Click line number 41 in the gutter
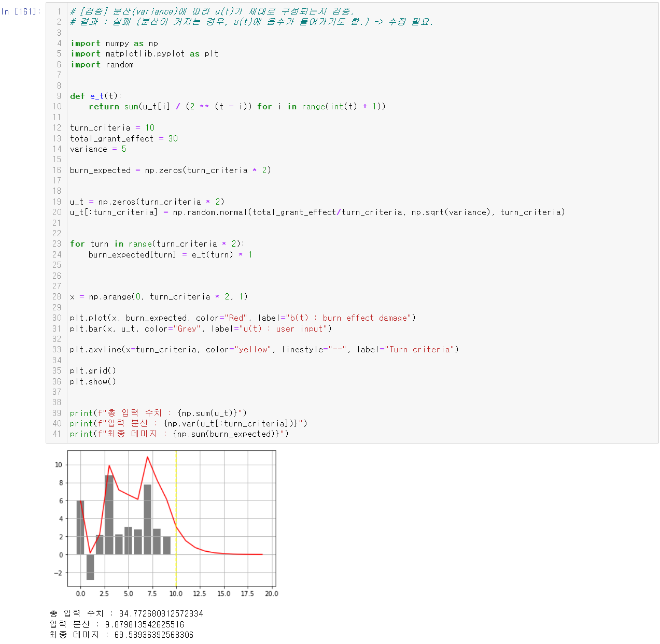Viewport: 660px width, 644px height. click(x=57, y=434)
